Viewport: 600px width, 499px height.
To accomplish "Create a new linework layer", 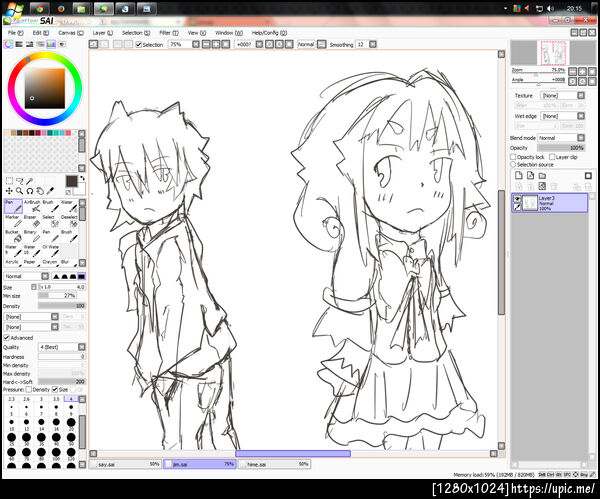I will click(x=530, y=176).
